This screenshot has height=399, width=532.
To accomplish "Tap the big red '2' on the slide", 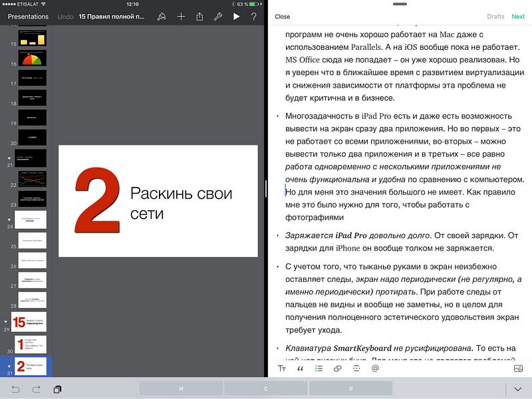I will coord(97,200).
